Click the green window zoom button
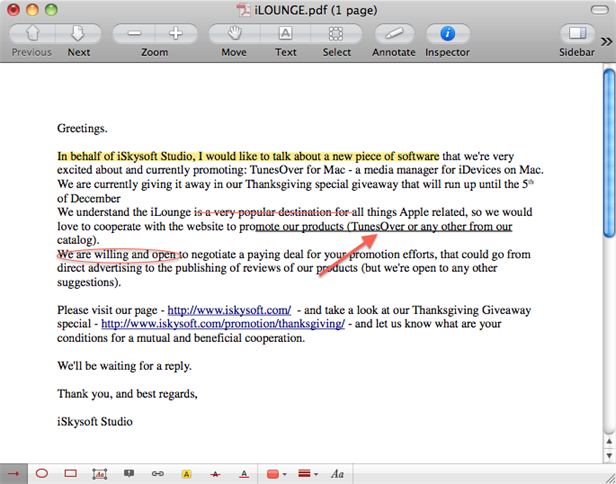 point(51,10)
